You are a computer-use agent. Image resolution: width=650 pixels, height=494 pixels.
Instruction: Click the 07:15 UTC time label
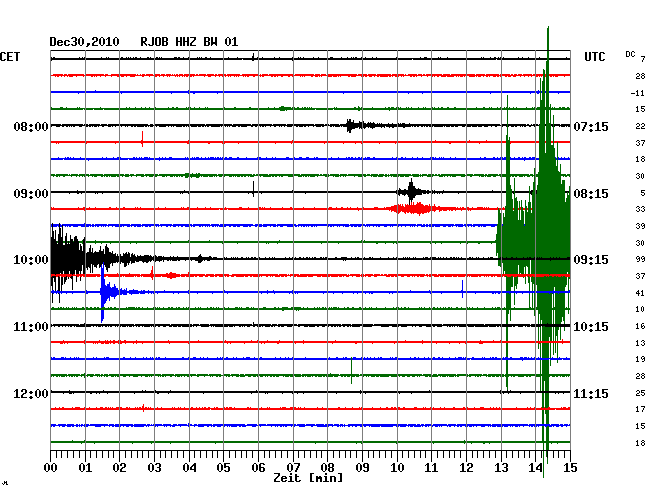(x=591, y=126)
